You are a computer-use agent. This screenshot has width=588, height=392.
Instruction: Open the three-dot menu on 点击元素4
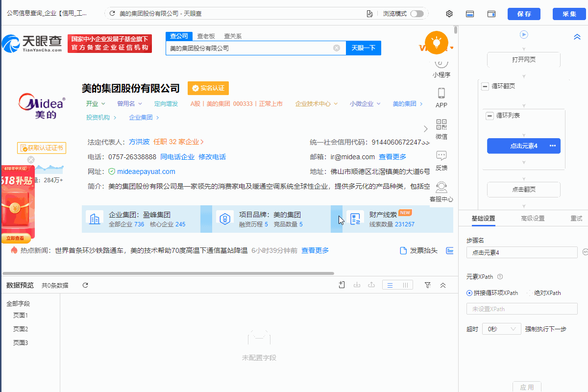pyautogui.click(x=553, y=146)
